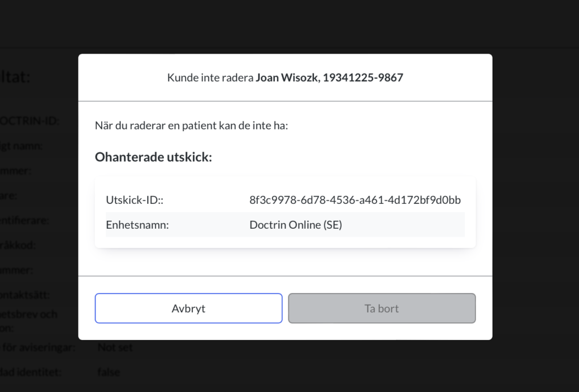Click the Enhetsnamn: label
This screenshot has width=579, height=392.
point(137,225)
